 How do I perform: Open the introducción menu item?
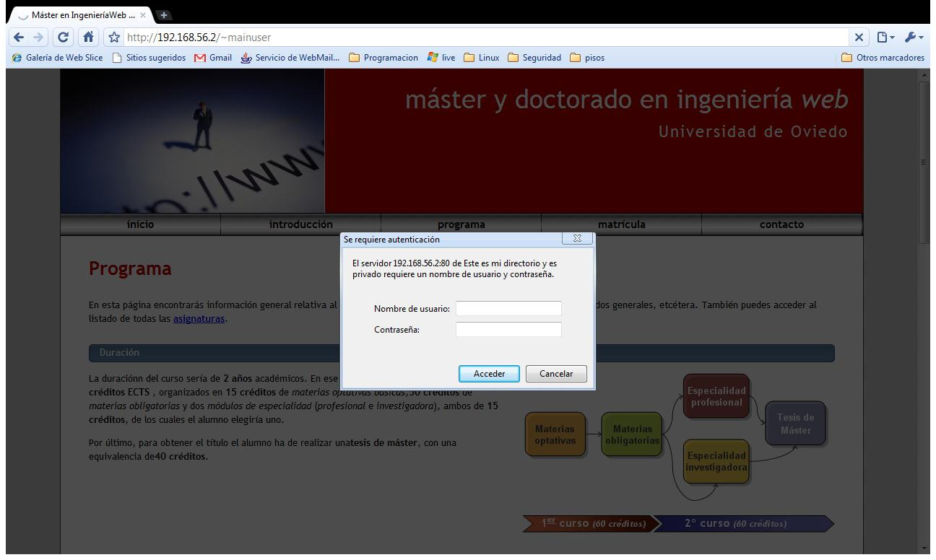click(300, 224)
